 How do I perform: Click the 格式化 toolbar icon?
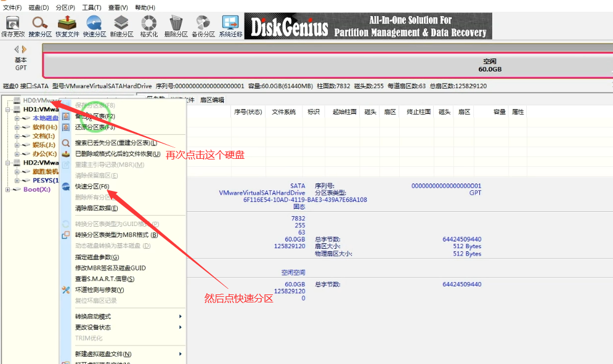(149, 26)
